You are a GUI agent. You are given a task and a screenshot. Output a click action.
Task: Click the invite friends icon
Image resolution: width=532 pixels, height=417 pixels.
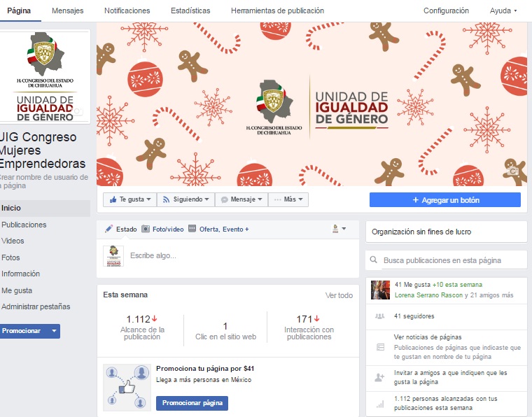click(380, 377)
